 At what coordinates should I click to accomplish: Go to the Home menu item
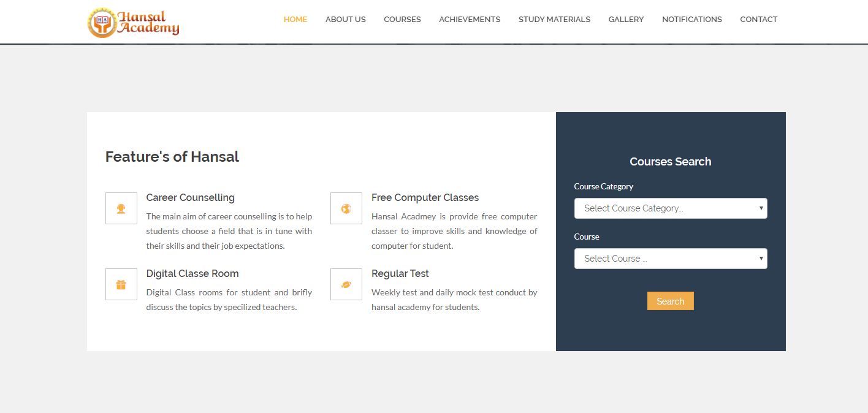(295, 20)
